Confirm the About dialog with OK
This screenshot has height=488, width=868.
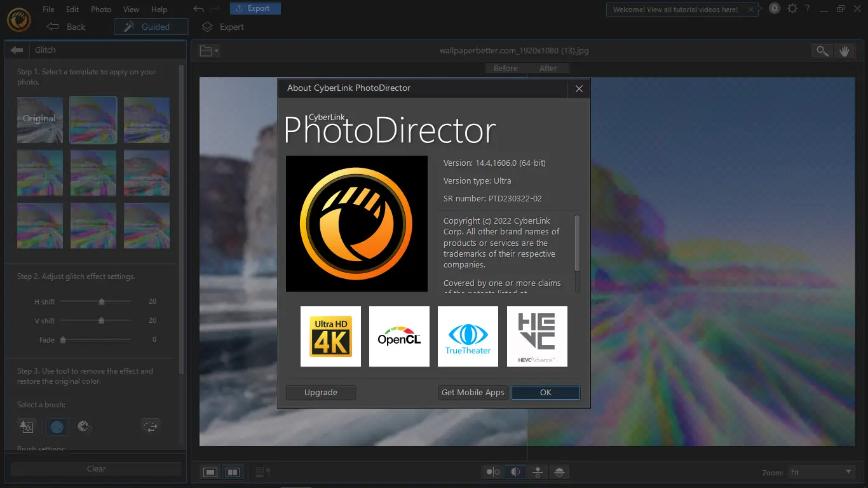pos(546,392)
